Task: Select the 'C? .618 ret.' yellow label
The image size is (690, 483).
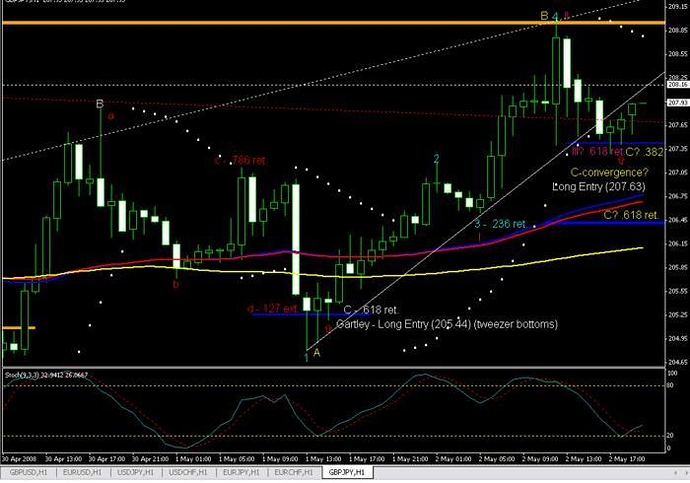Action: point(631,215)
